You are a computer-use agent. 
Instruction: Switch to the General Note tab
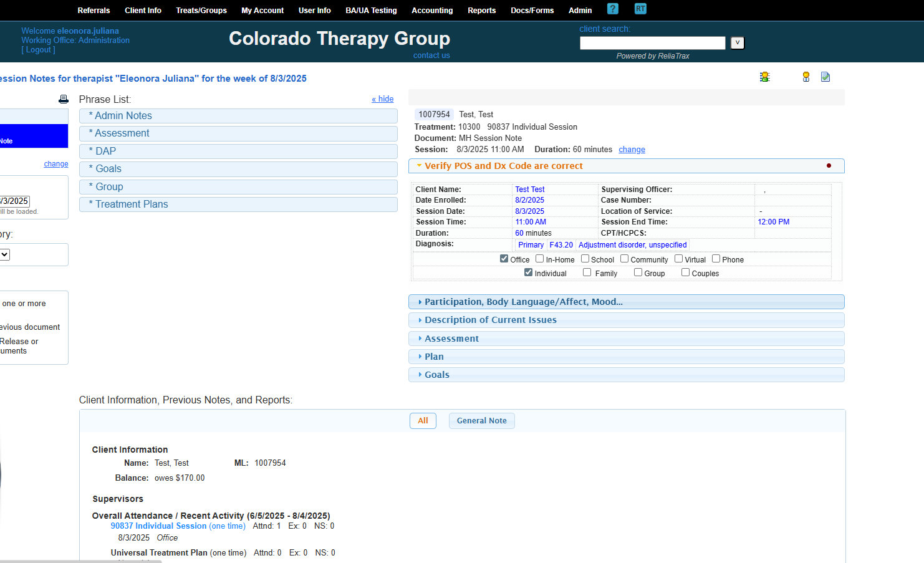click(481, 421)
